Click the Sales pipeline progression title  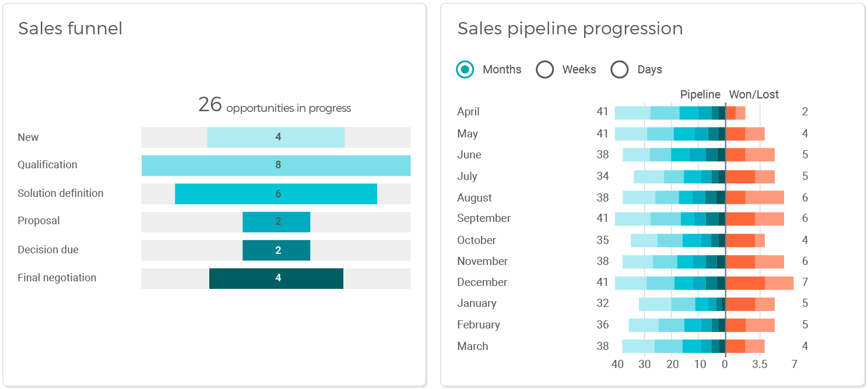point(570,29)
